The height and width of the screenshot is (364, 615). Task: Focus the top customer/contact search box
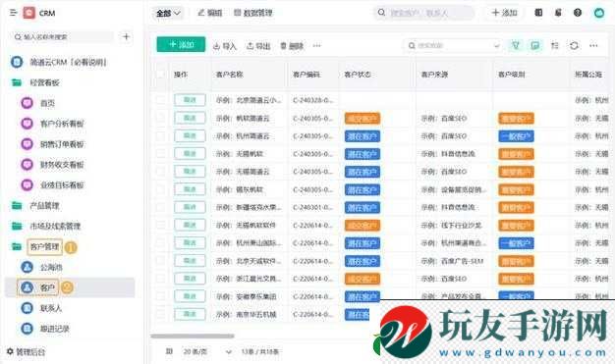point(423,13)
